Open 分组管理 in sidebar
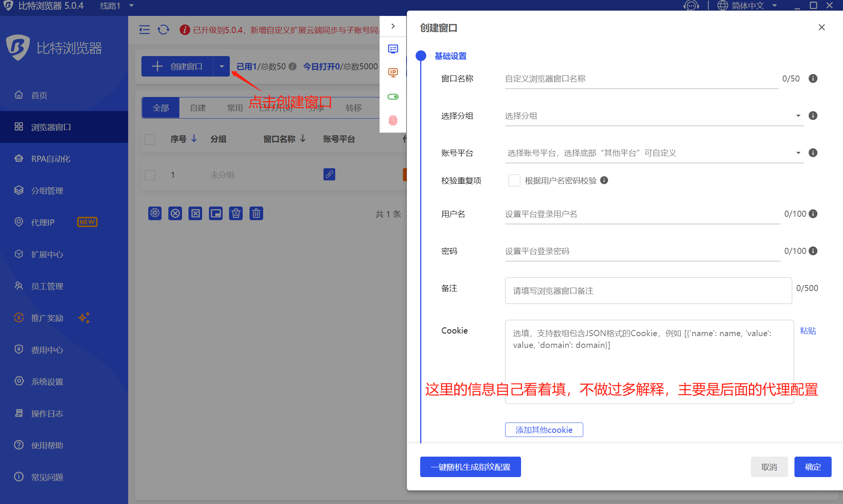The height and width of the screenshot is (504, 843). tap(64, 191)
